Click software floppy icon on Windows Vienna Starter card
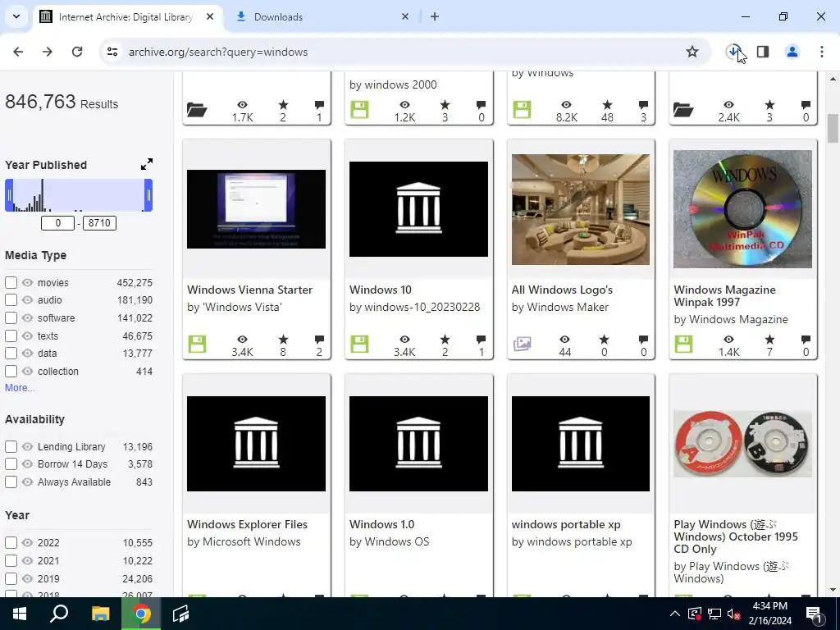The height and width of the screenshot is (630, 840). (197, 344)
